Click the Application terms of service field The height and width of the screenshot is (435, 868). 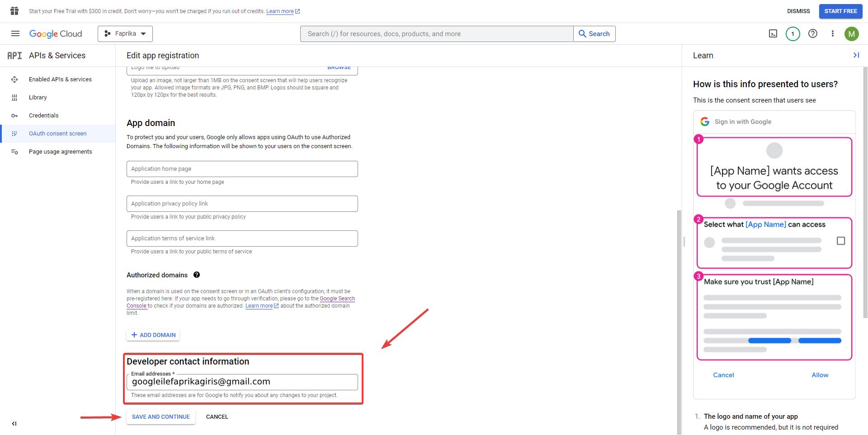coord(242,239)
